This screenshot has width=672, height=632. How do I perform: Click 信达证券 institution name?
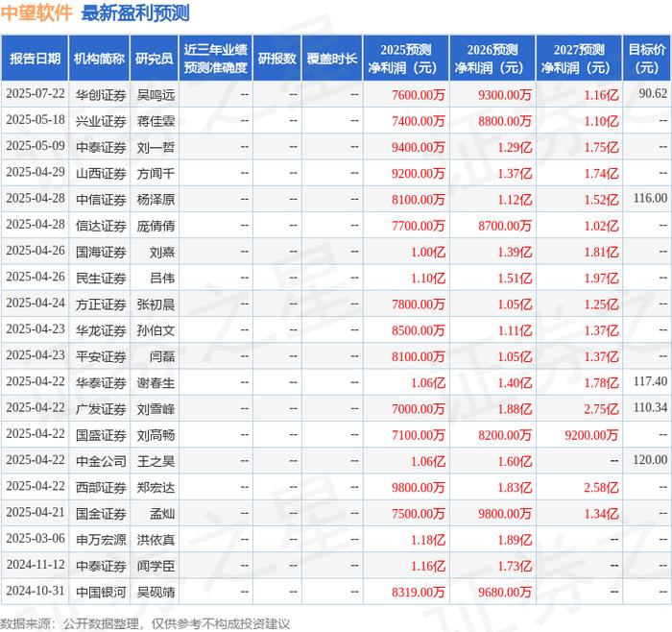(x=101, y=226)
